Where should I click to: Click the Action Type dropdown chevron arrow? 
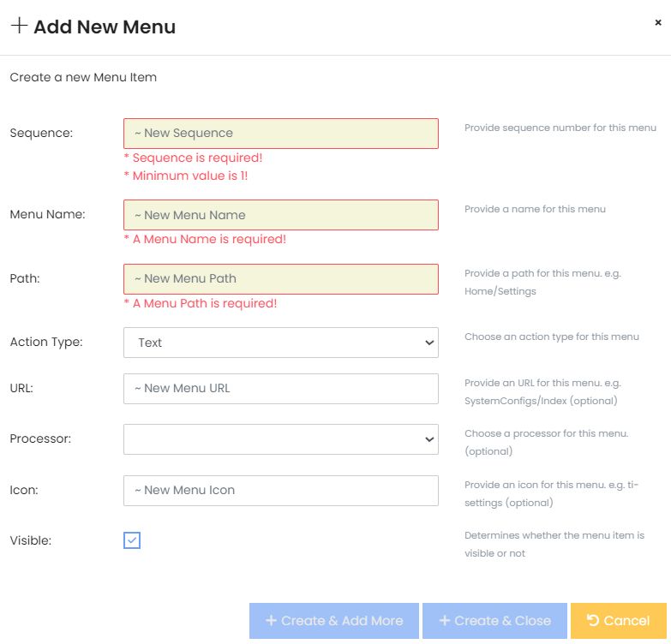point(429,343)
